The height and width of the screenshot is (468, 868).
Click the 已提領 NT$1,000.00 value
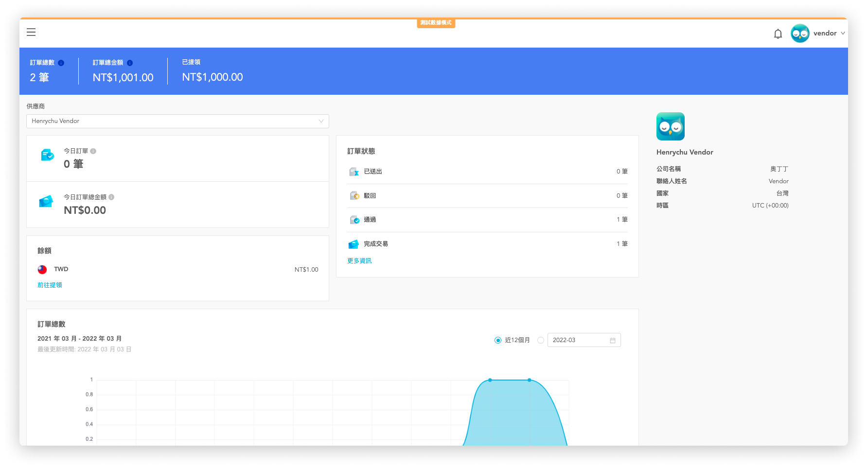click(x=213, y=77)
